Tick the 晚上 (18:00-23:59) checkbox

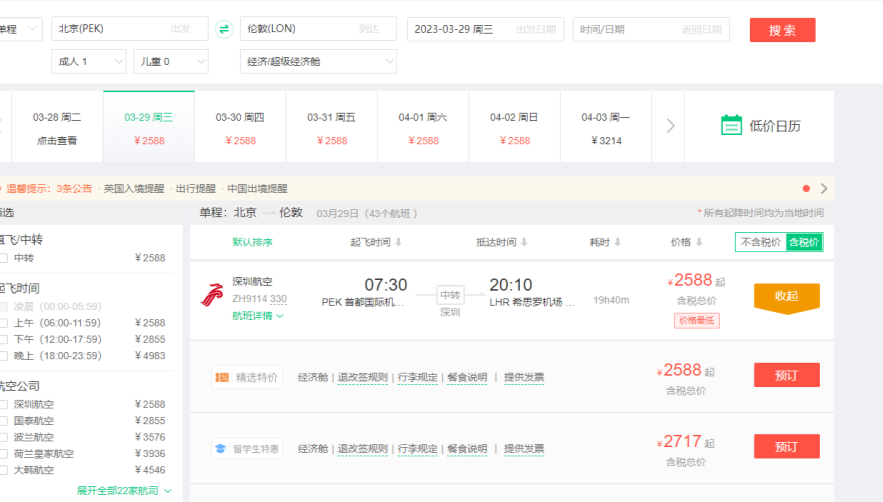4,356
